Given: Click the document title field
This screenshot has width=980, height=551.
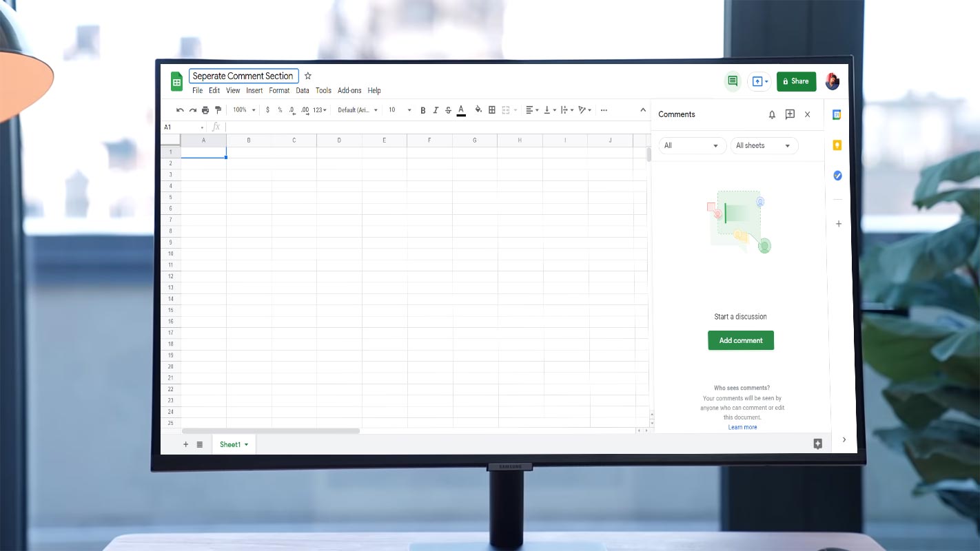Looking at the screenshot, I should click(x=243, y=76).
